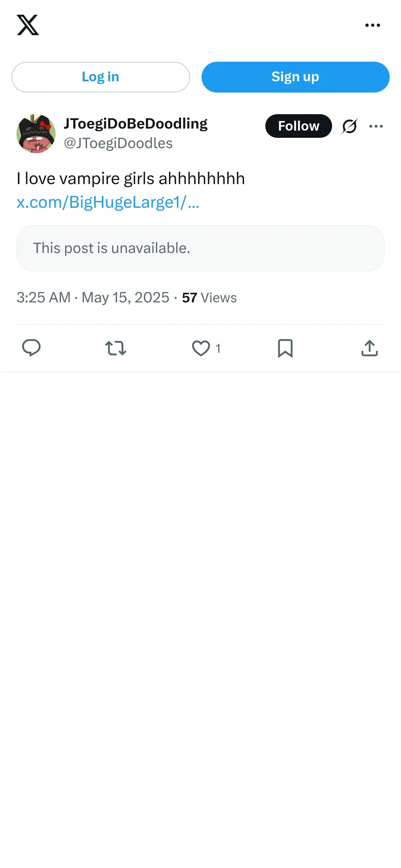Reply using the comment bubble icon
Viewport: 401px width, 868px height.
tap(31, 348)
